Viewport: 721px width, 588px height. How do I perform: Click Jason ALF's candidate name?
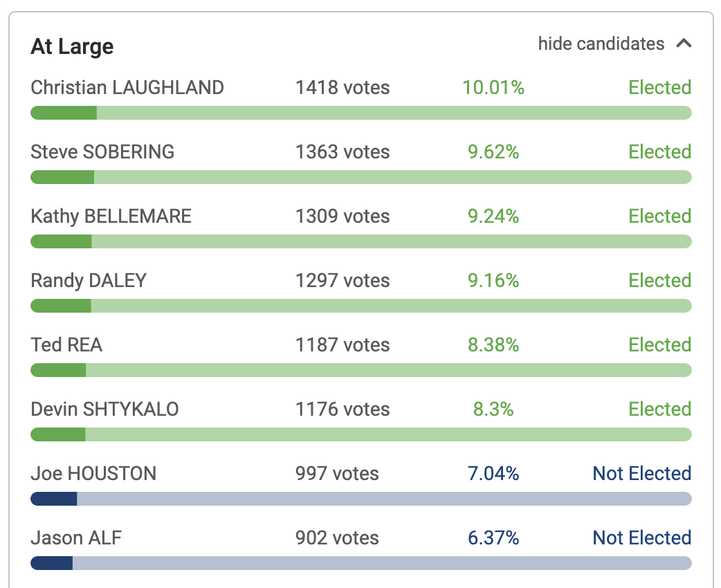click(76, 538)
